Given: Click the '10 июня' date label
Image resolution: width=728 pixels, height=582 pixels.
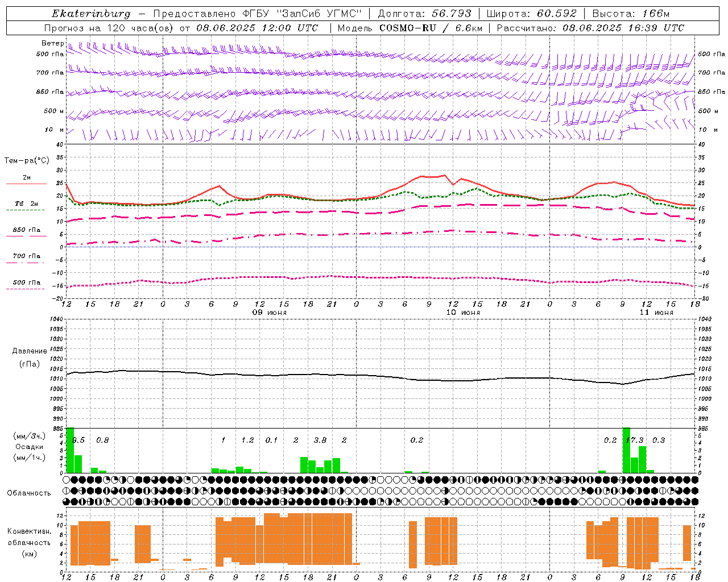Looking at the screenshot, I should (x=463, y=313).
